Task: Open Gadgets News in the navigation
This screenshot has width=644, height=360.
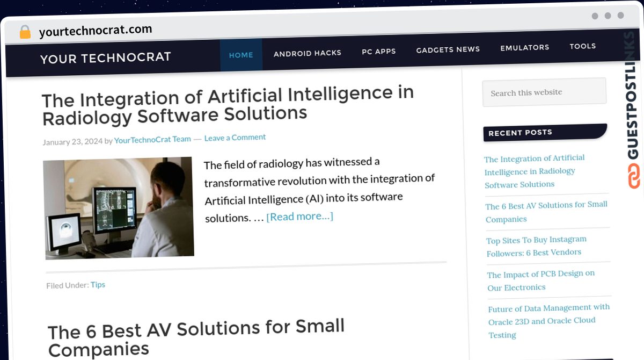Action: coord(448,49)
